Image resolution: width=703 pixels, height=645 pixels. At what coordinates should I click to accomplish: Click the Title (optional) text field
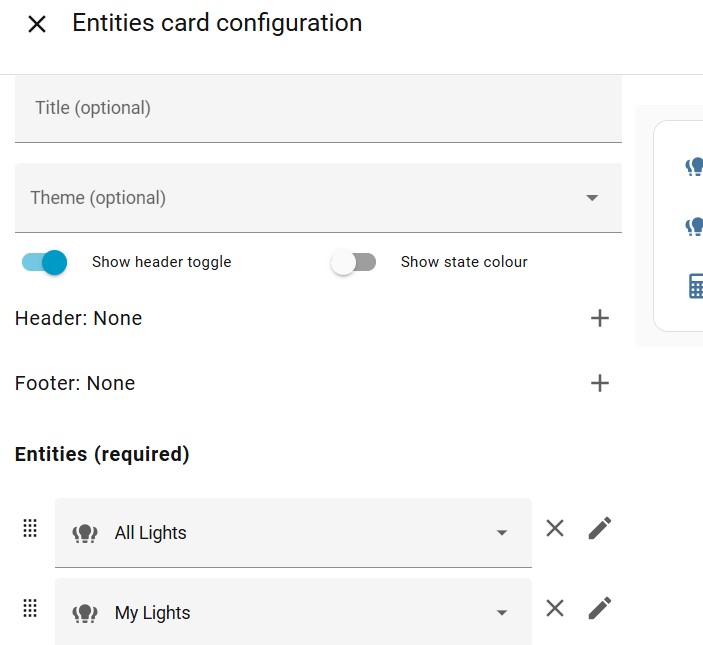pos(318,108)
